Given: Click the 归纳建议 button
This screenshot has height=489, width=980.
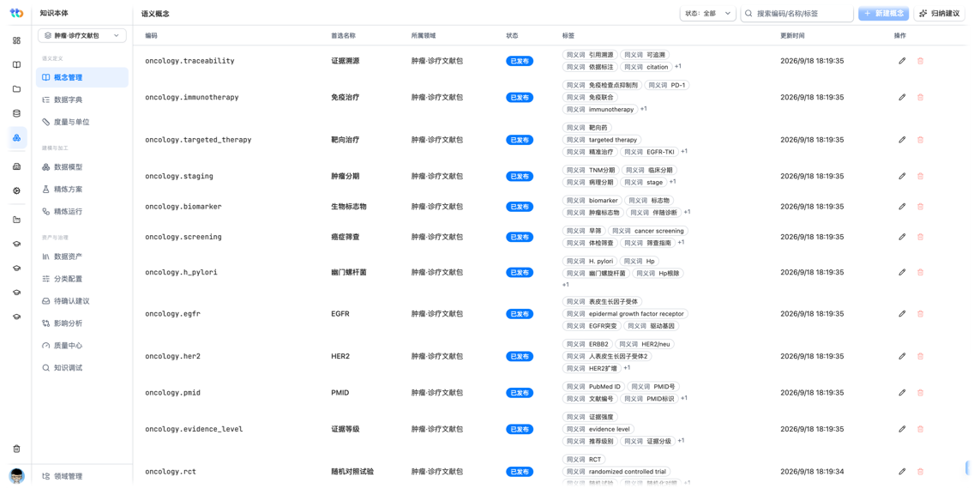Looking at the screenshot, I should (x=940, y=13).
